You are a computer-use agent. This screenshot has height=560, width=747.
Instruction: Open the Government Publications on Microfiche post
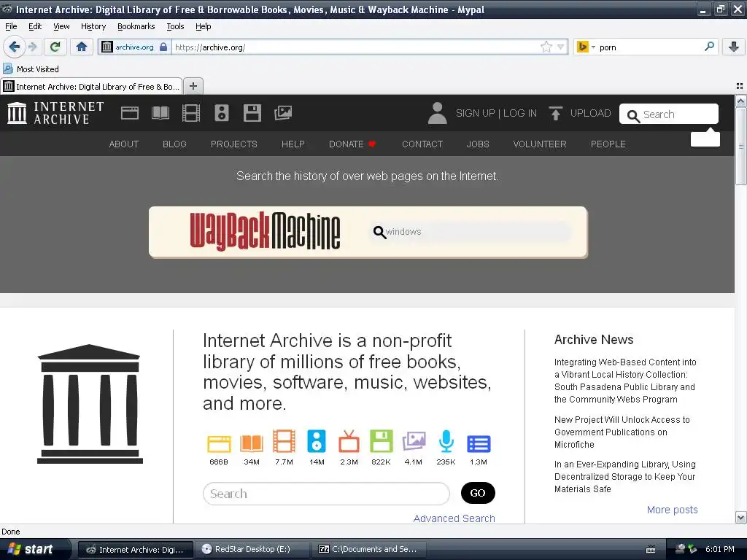[622, 432]
